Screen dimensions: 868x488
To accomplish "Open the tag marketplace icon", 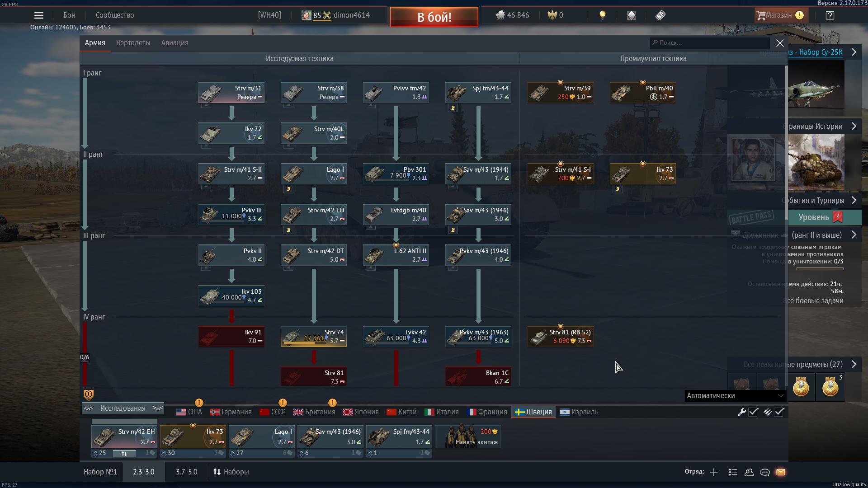I will 660,15.
